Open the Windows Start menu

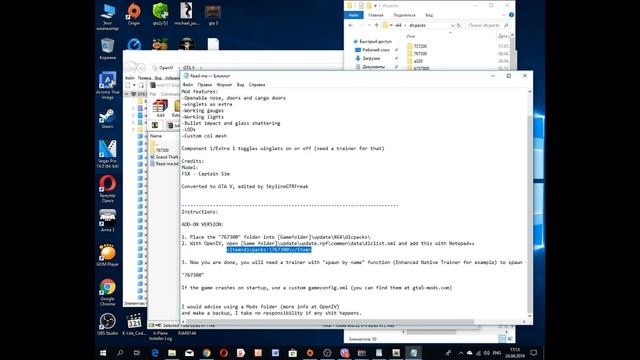[x=103, y=353]
